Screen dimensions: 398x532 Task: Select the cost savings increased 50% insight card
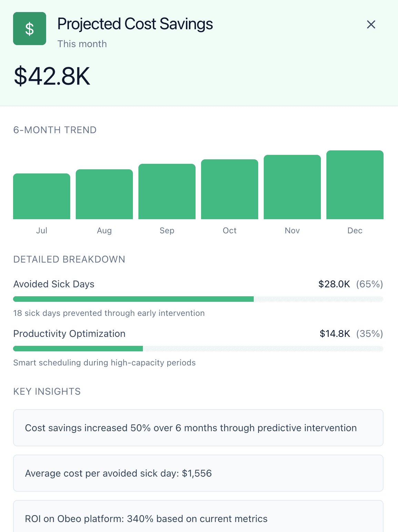(x=198, y=428)
